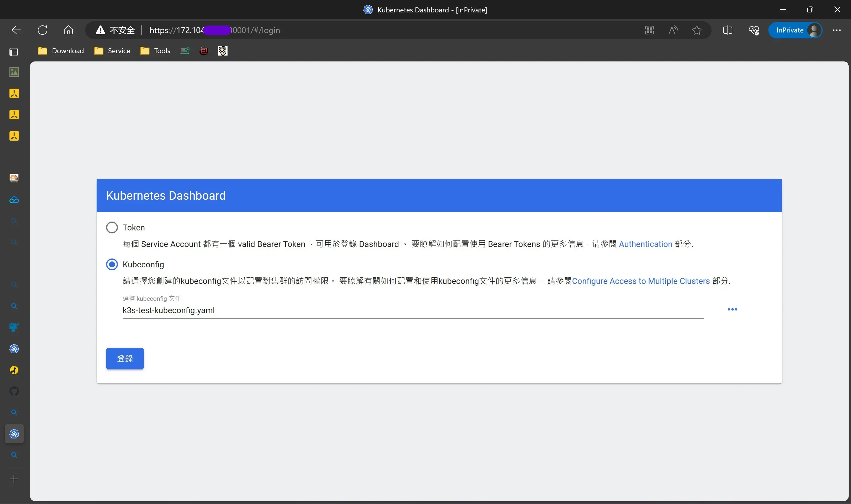This screenshot has height=504, width=851.
Task: Open the Authentication link
Action: coord(645,244)
